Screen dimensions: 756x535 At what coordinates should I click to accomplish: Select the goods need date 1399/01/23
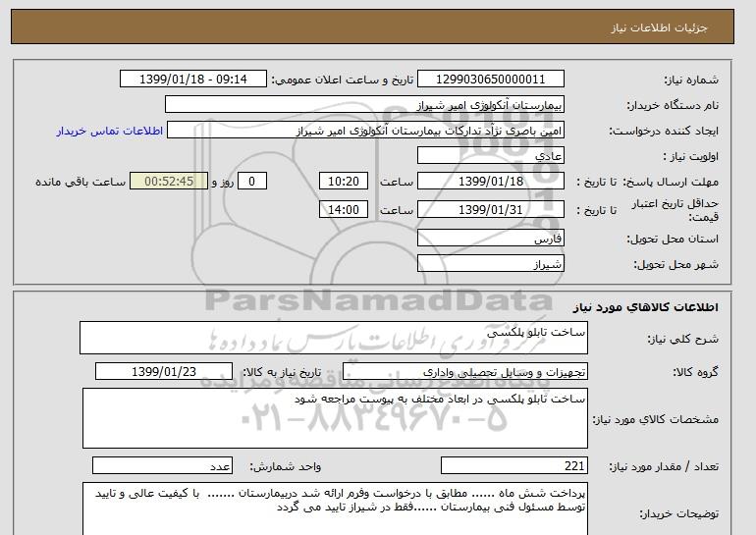click(x=164, y=372)
